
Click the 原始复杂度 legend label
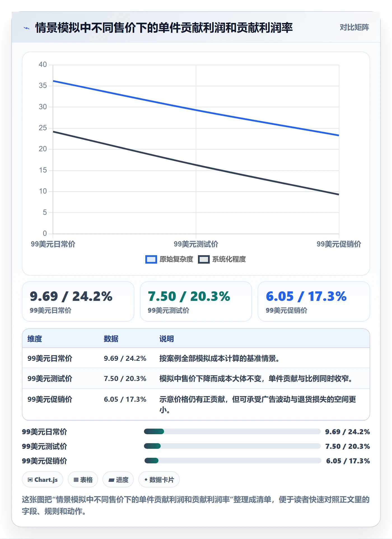pyautogui.click(x=176, y=259)
